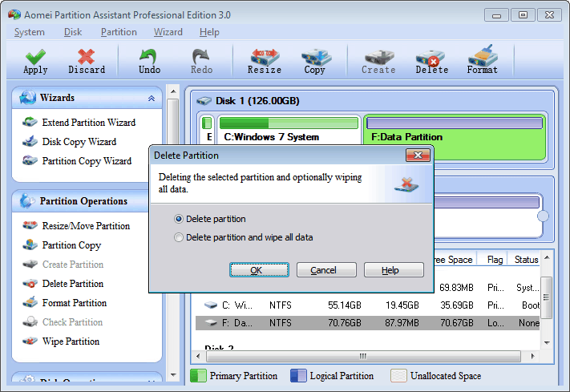Launch the Partition Copy Wizard
Image resolution: width=570 pixels, height=392 pixels.
(87, 161)
